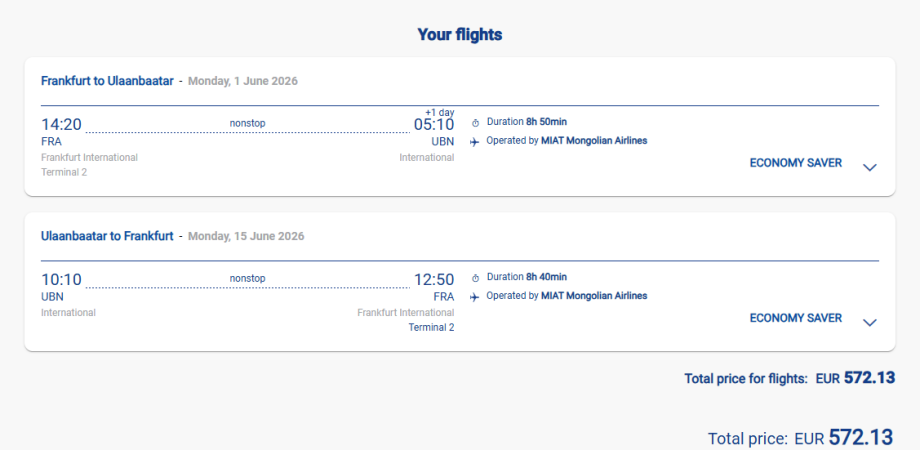Image resolution: width=920 pixels, height=450 pixels.
Task: Click the Ulaanbaatar to Frankfurt heading
Action: [x=107, y=236]
